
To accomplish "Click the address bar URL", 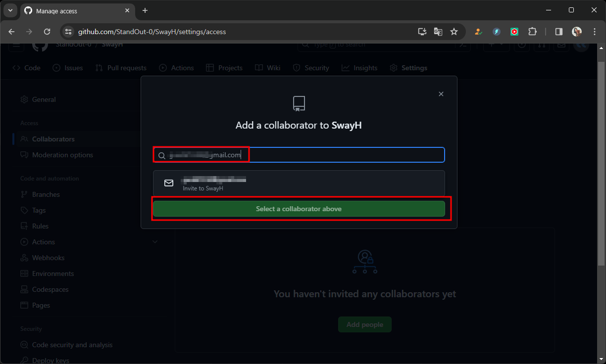I will click(x=152, y=32).
